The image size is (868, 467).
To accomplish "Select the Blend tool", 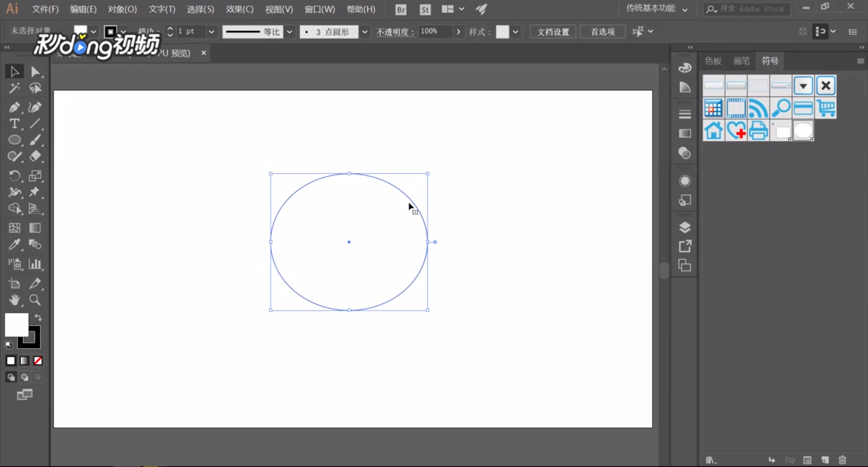I will click(35, 245).
